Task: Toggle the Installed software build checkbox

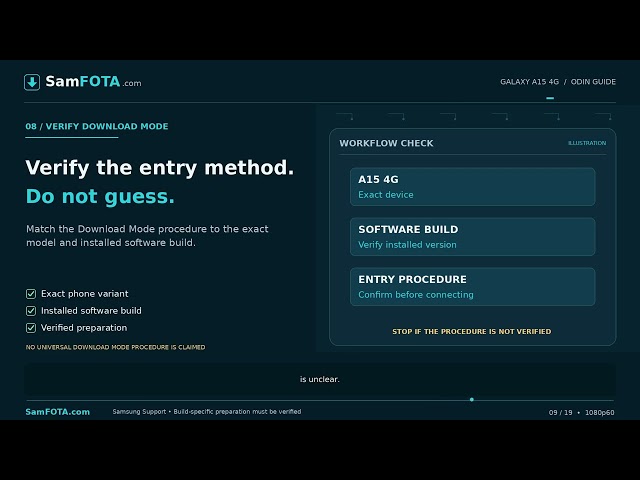Action: (x=31, y=311)
